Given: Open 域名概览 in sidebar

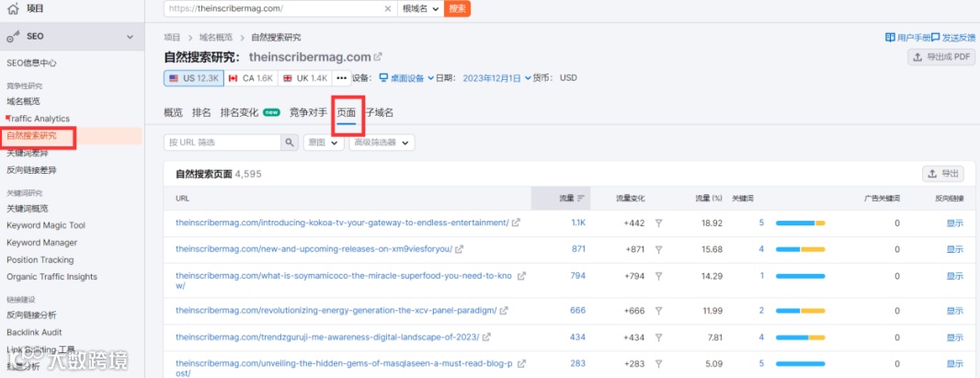Looking at the screenshot, I should (23, 101).
